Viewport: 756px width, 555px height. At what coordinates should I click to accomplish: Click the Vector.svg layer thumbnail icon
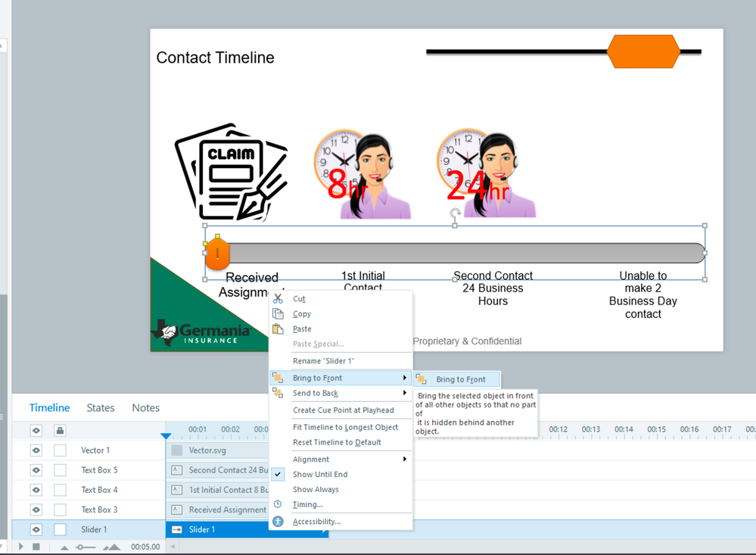[x=177, y=451]
